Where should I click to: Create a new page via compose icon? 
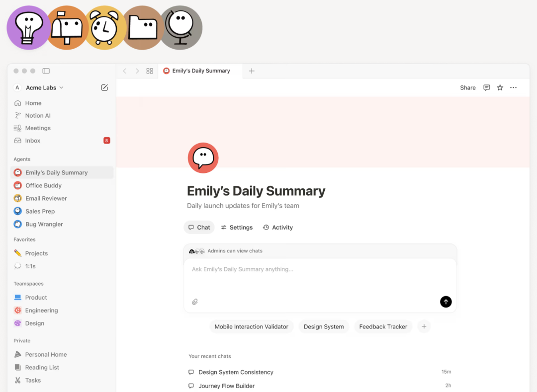(x=104, y=87)
